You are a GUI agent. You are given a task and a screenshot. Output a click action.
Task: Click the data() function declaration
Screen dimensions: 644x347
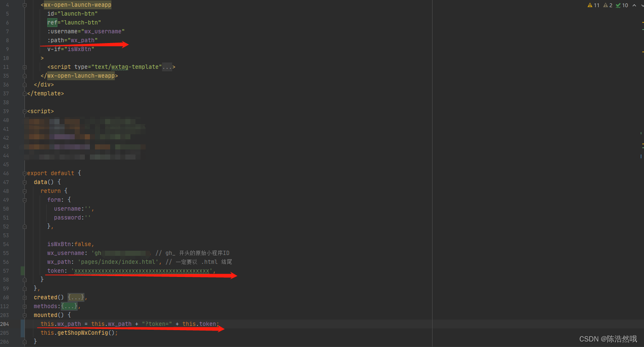pos(44,182)
